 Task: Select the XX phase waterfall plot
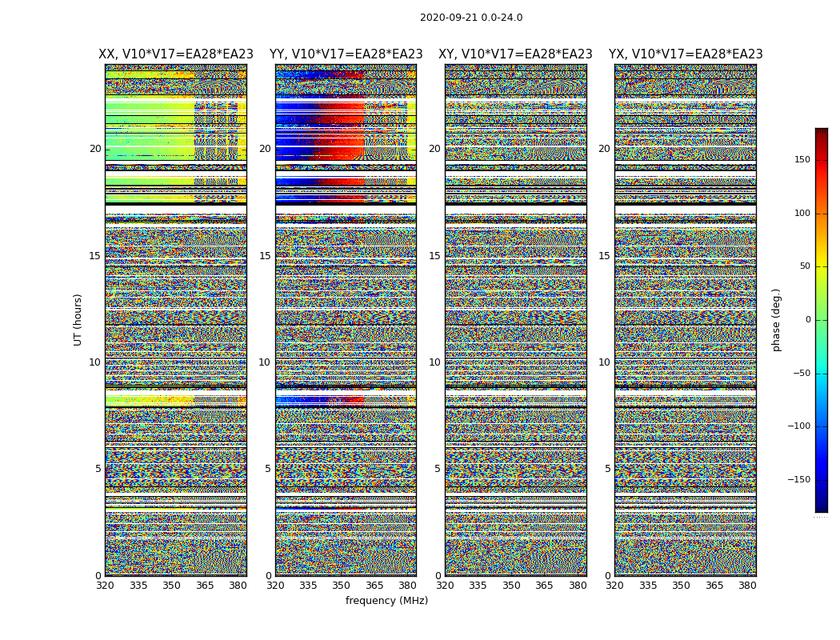[x=176, y=320]
